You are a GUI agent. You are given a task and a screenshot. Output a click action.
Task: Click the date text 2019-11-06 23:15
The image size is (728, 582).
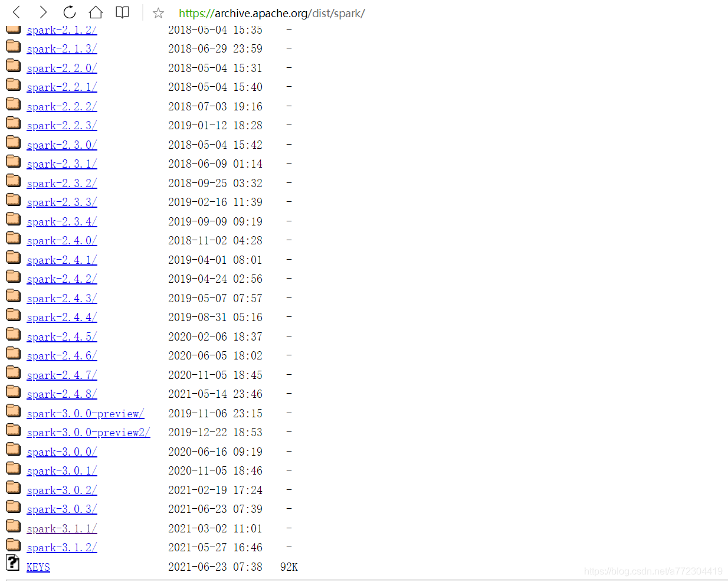pyautogui.click(x=215, y=413)
